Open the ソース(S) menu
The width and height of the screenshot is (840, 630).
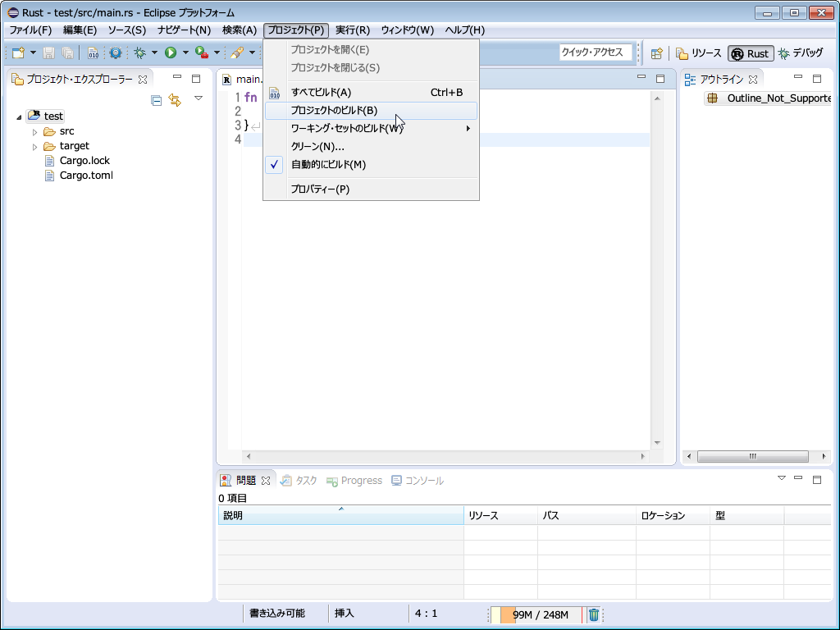pyautogui.click(x=127, y=30)
